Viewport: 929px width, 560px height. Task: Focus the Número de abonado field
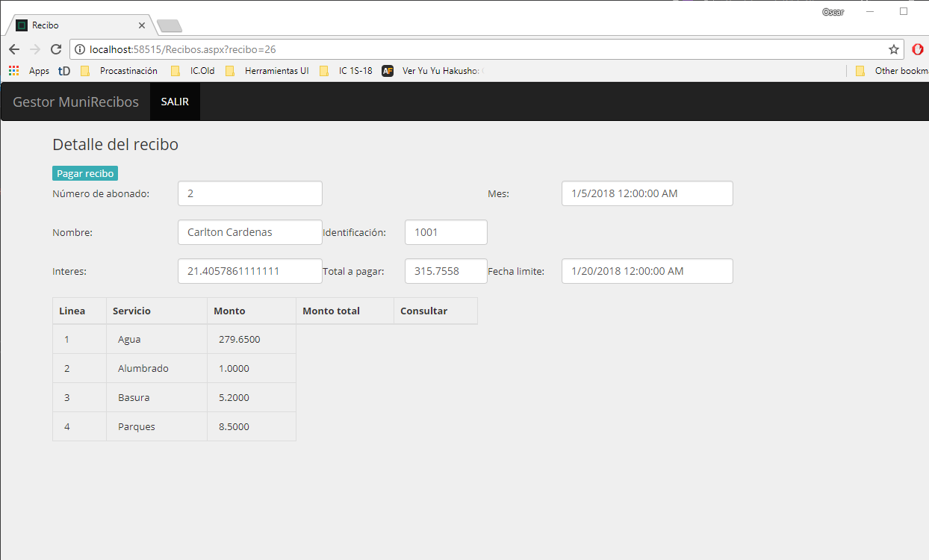[250, 193]
